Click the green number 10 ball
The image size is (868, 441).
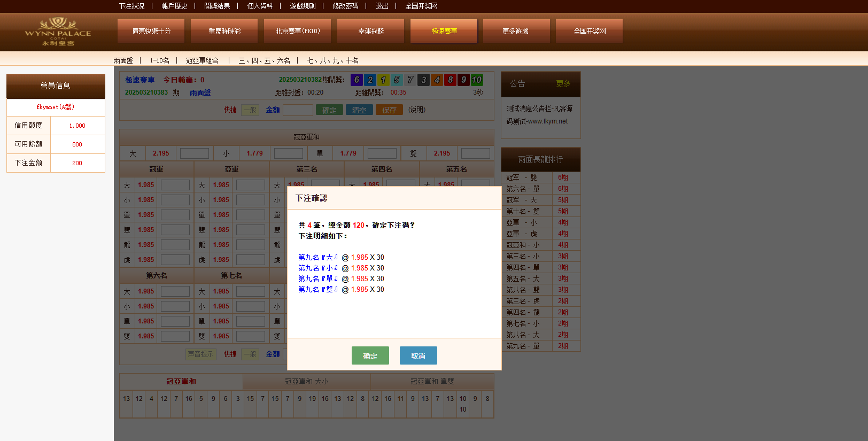[x=477, y=80]
